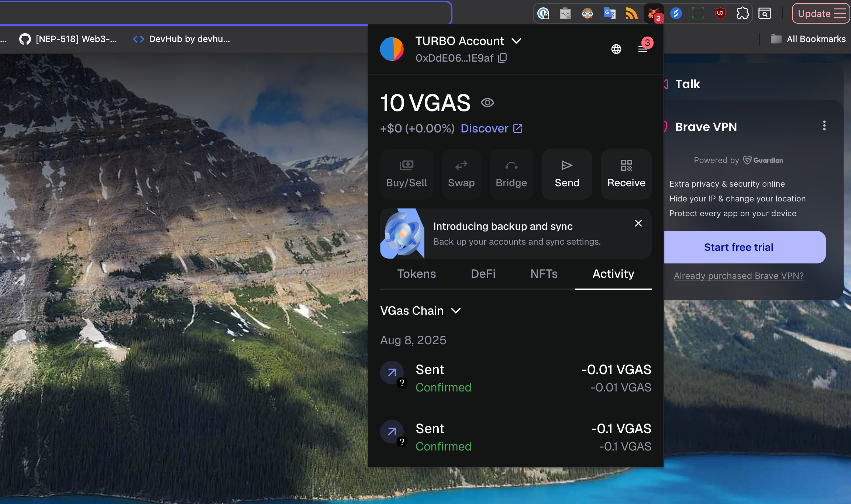
Task: Switch to the Tokens tab
Action: point(416,274)
